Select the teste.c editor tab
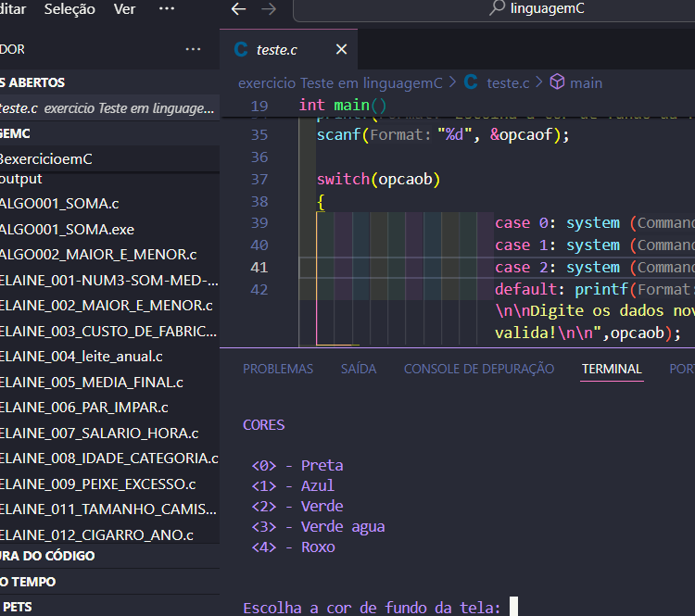The height and width of the screenshot is (616, 695). tap(288, 49)
